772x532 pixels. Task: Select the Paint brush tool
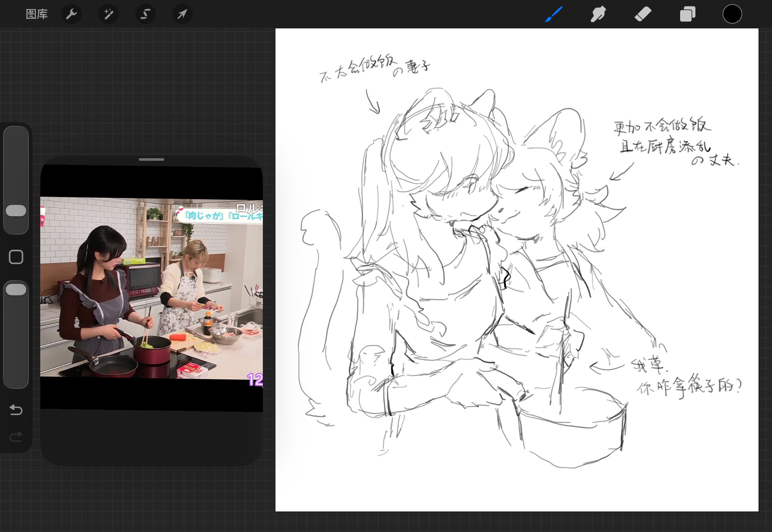pos(554,14)
